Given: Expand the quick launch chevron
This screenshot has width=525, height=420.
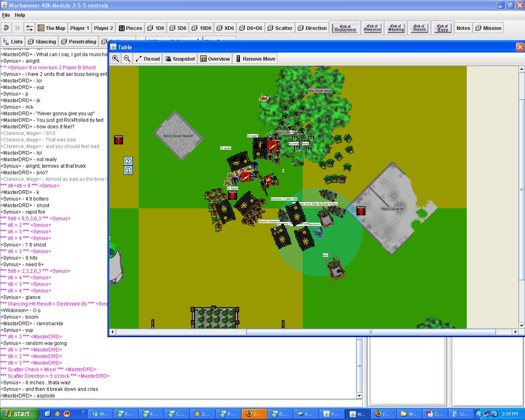Looking at the screenshot, I should 83,412.
